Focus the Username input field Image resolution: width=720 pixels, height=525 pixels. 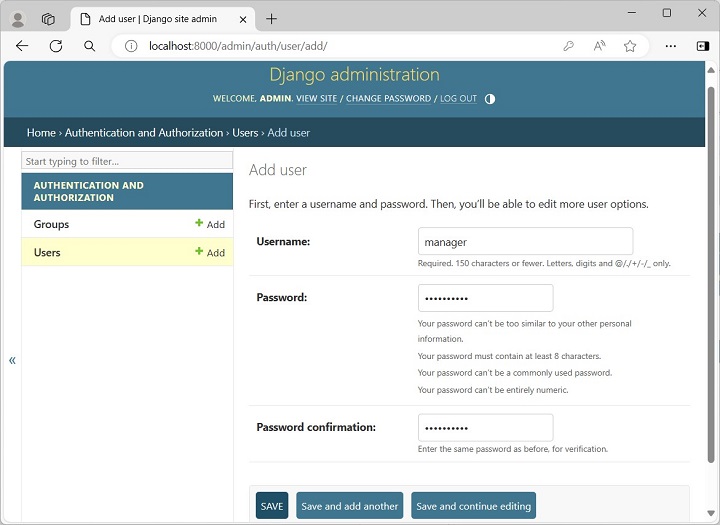click(x=525, y=241)
